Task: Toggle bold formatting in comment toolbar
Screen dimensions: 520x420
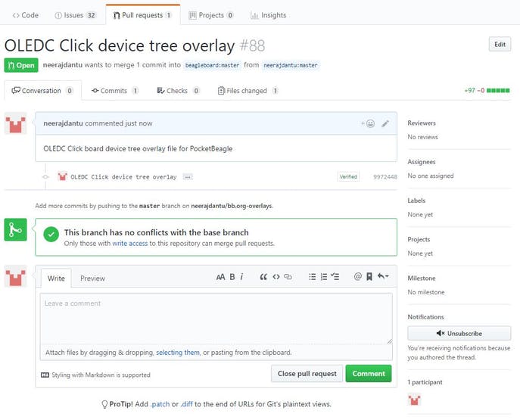Action: (x=232, y=277)
